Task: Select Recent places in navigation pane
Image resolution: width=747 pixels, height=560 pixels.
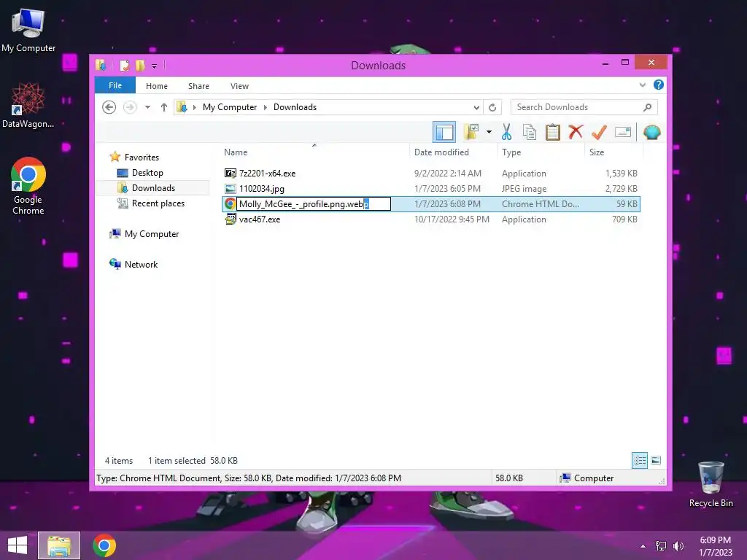Action: pos(158,203)
